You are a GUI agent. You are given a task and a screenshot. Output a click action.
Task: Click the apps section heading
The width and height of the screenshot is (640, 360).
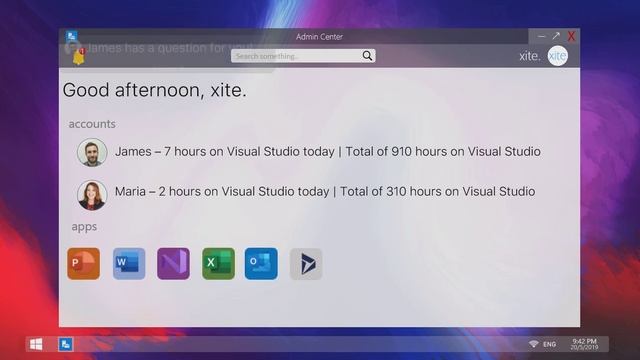(84, 227)
